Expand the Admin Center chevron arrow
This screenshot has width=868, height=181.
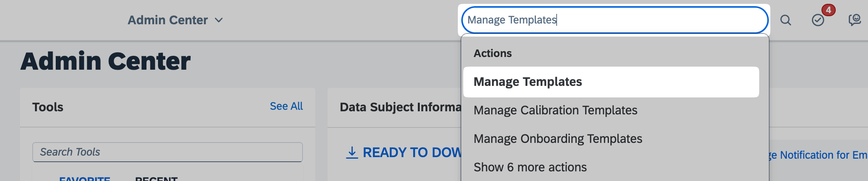pyautogui.click(x=219, y=20)
